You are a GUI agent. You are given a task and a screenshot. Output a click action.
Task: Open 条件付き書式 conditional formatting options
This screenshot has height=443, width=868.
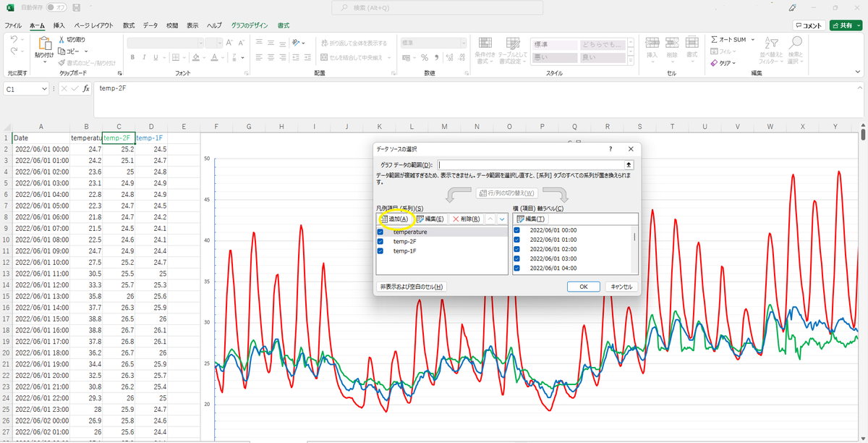(x=485, y=43)
